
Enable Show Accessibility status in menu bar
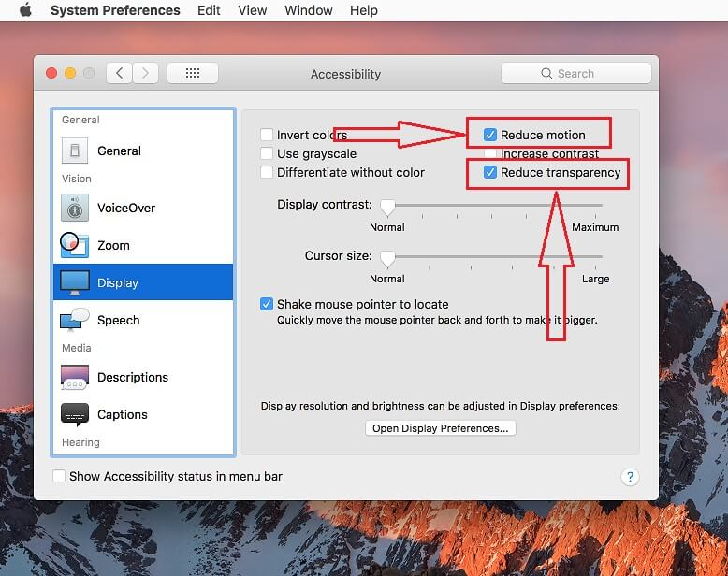(x=59, y=476)
